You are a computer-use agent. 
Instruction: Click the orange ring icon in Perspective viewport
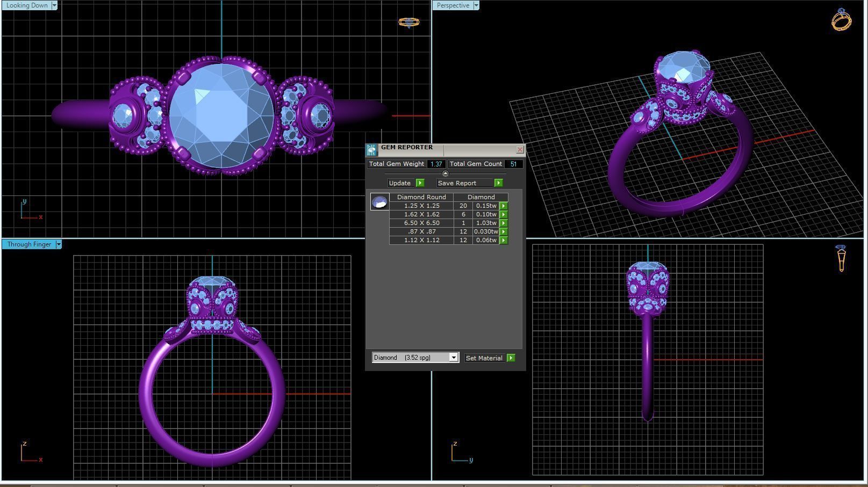coord(841,20)
